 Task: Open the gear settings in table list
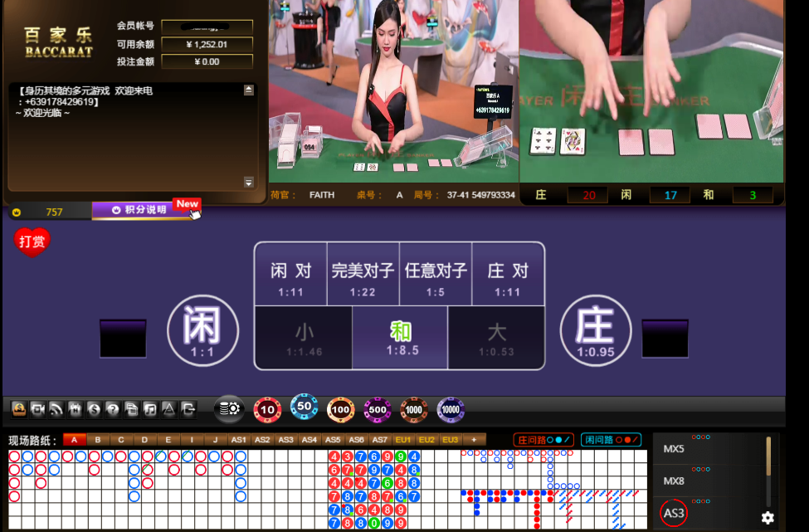768,517
